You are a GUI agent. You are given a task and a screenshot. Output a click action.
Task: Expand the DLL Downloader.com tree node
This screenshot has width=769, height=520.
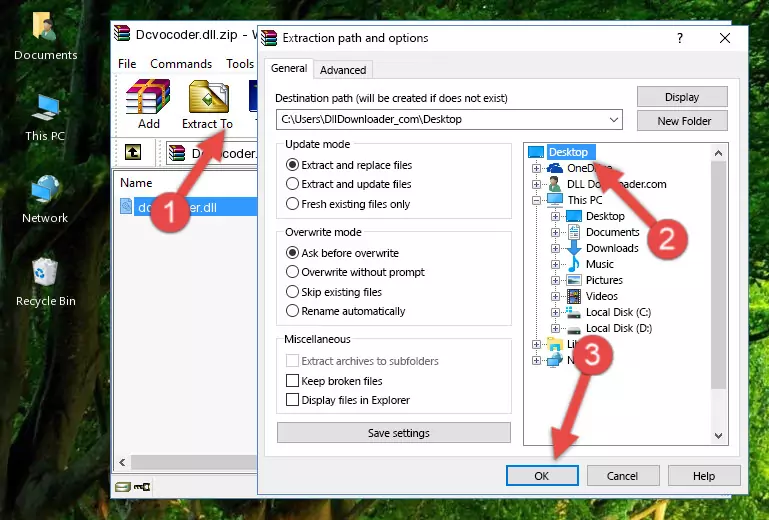(x=536, y=184)
